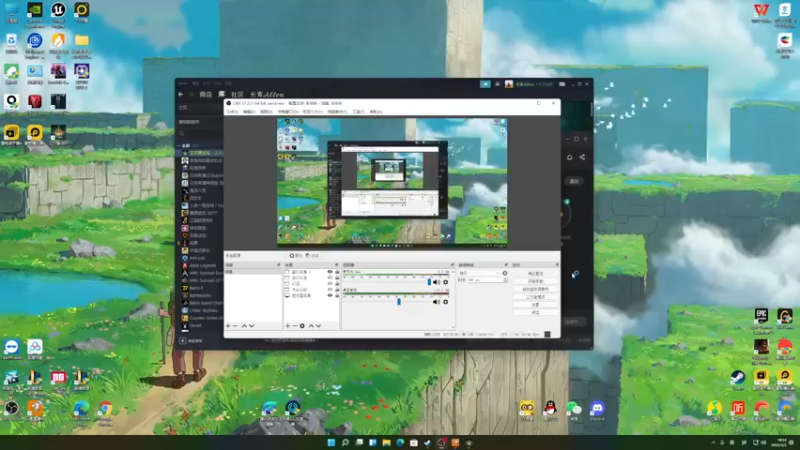Screen dimensions: 800x450
Task: Open source properties gear in OBS Sources toolbar
Action: coord(302,326)
